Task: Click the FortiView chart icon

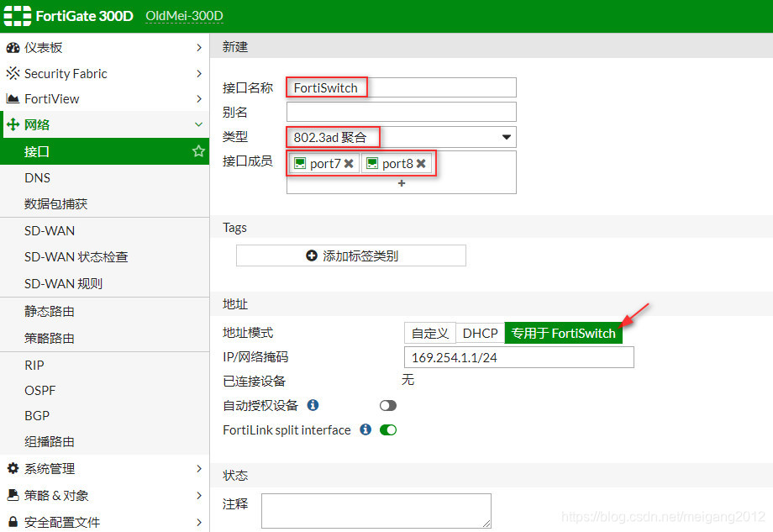Action: [13, 98]
